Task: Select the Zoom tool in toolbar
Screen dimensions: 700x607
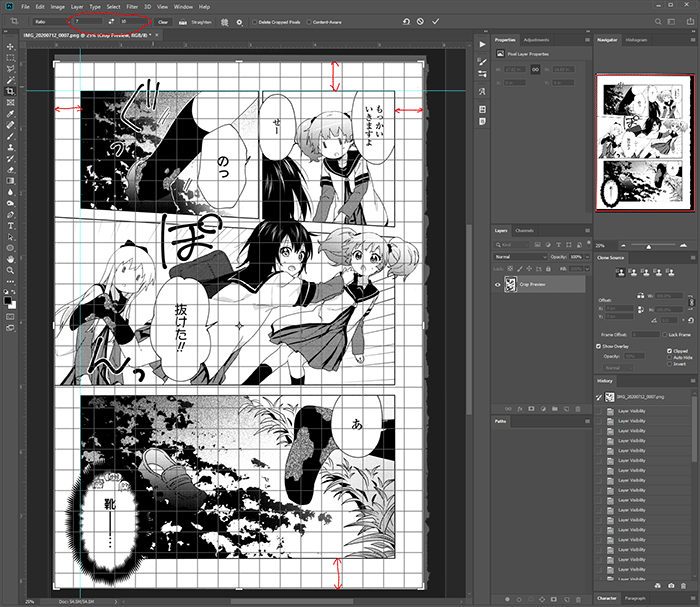Action: pos(9,269)
